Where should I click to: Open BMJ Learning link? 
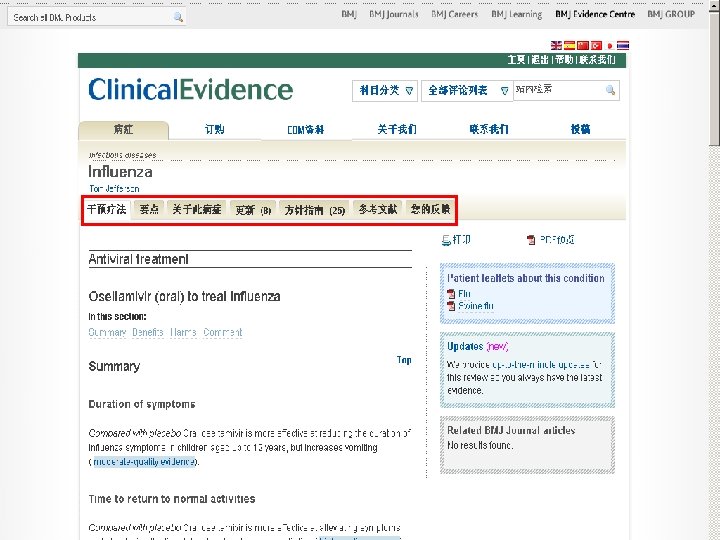(517, 14)
